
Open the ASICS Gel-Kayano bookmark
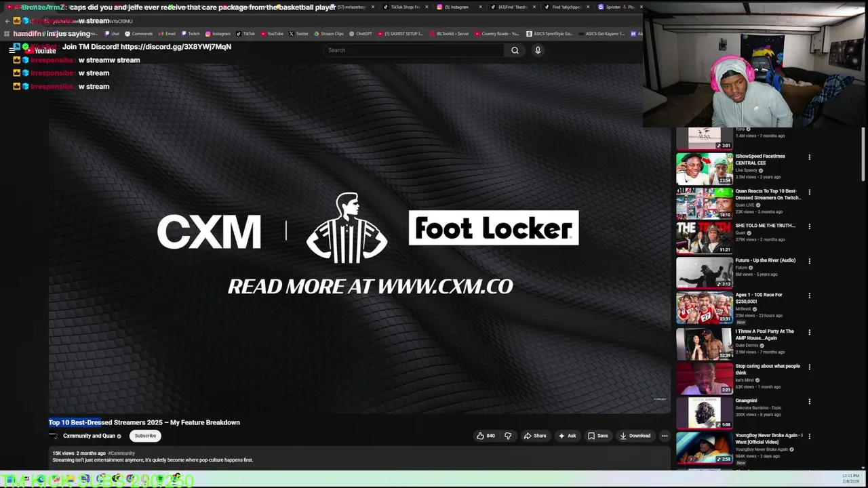(x=601, y=34)
